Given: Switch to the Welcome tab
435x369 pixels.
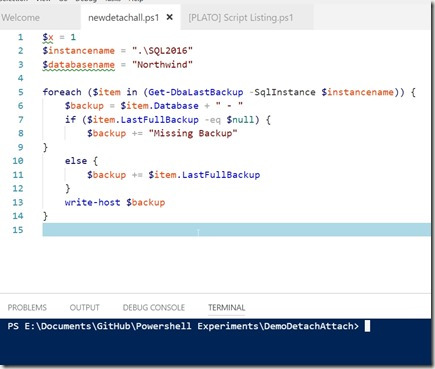Looking at the screenshot, I should point(20,17).
